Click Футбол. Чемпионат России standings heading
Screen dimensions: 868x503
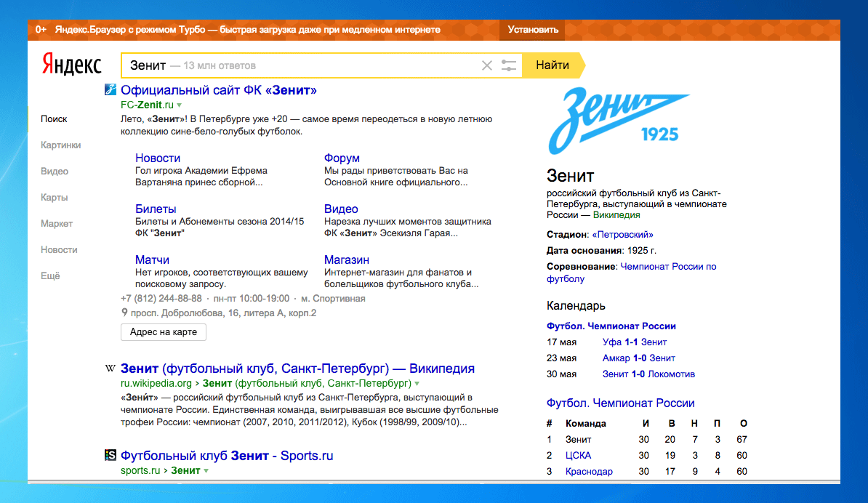621,403
